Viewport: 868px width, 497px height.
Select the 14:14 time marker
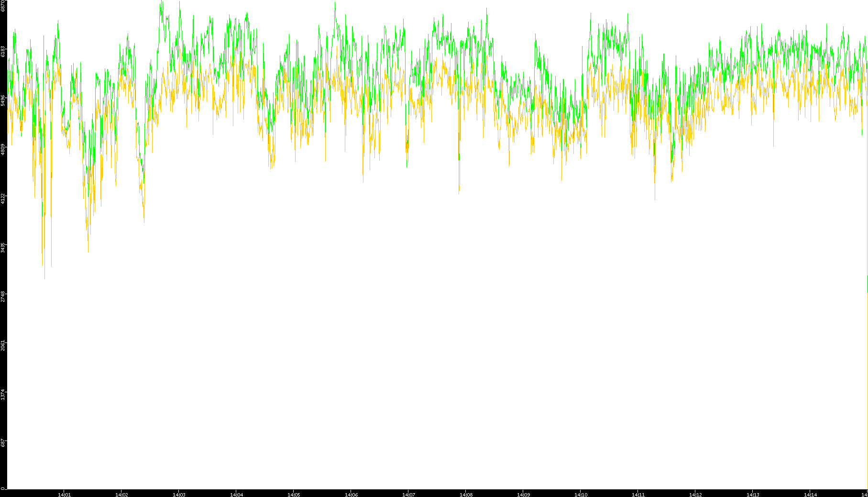[810, 494]
